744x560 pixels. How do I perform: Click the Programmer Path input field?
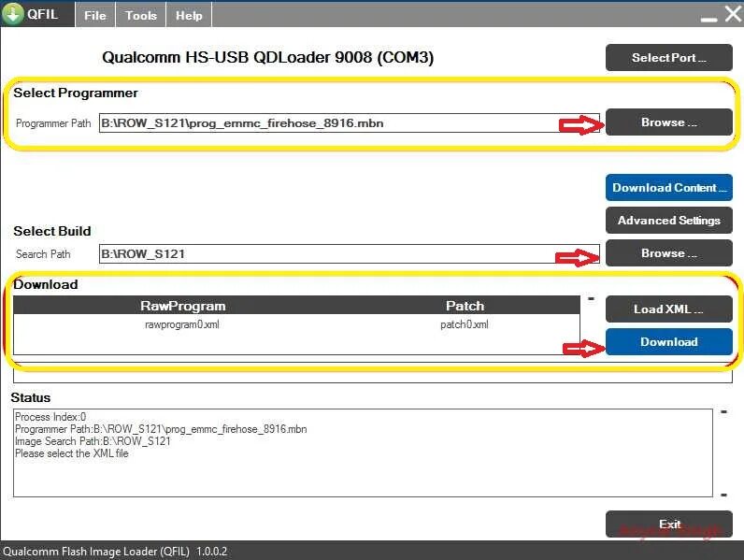coord(350,122)
